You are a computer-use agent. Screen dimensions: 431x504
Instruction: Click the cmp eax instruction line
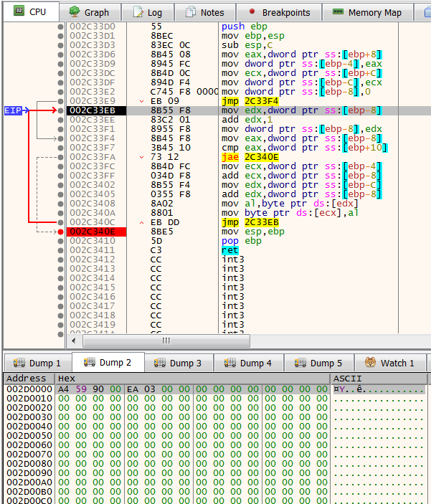[x=305, y=148]
